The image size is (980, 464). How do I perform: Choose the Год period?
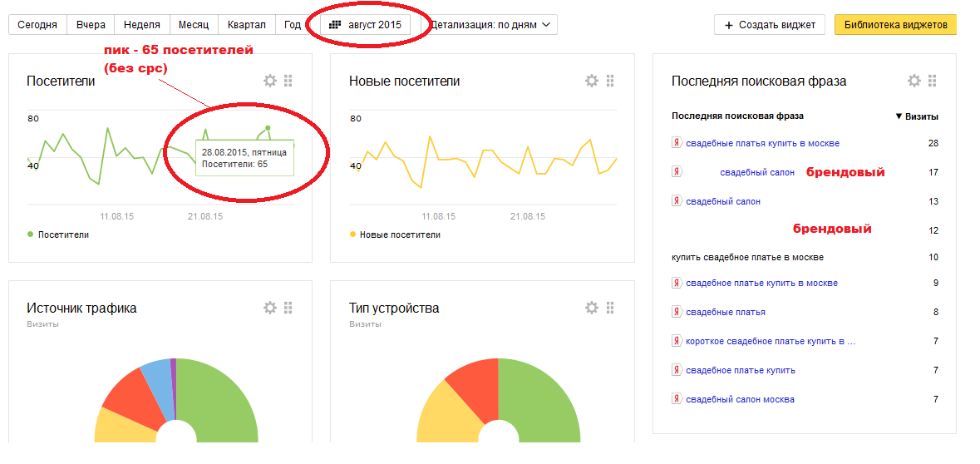(x=292, y=25)
